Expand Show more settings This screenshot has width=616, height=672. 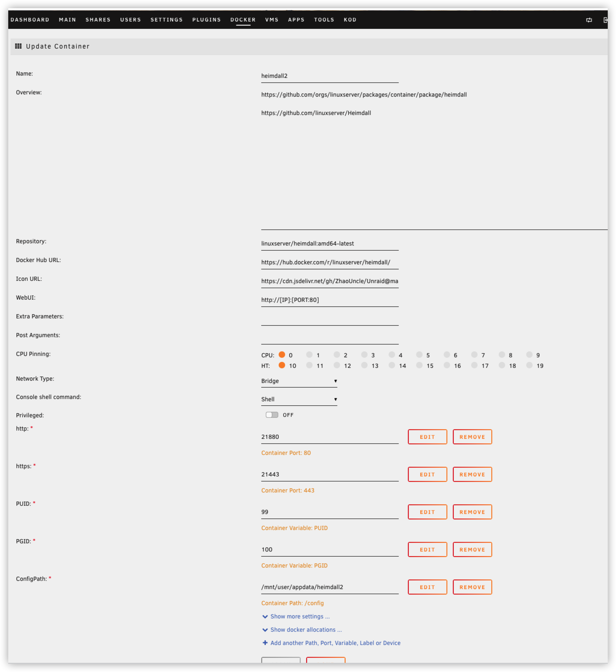(299, 616)
